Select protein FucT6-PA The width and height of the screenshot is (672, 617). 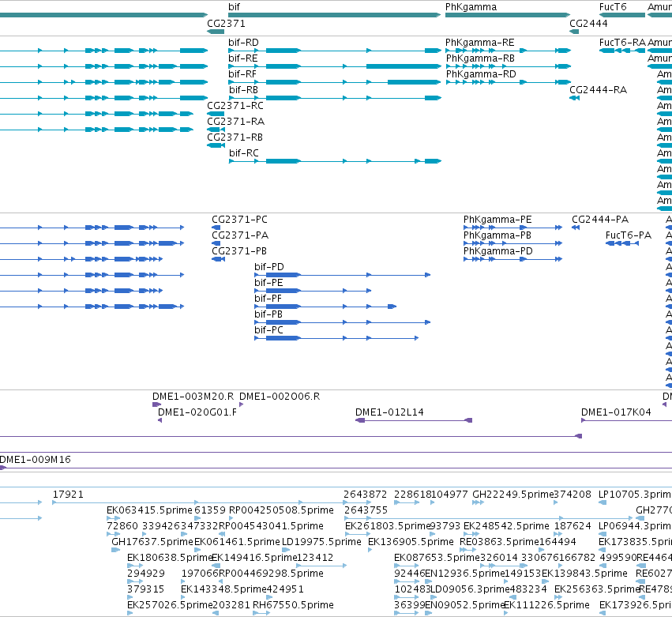pyautogui.click(x=622, y=243)
